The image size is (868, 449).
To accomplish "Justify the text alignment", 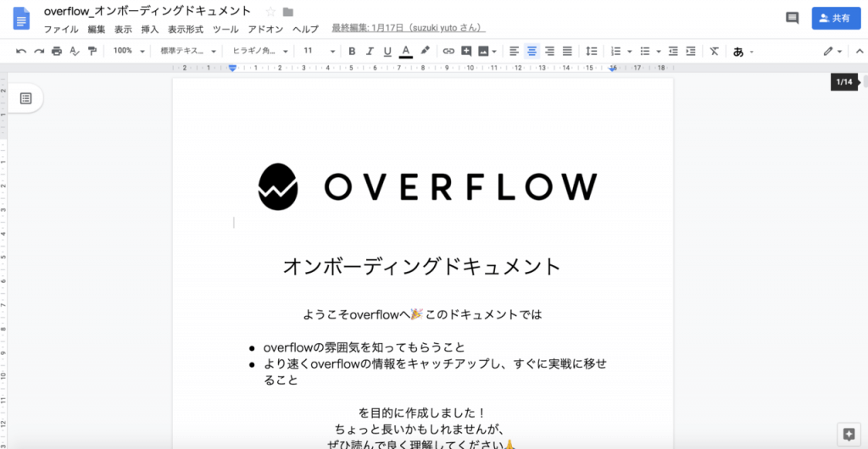I will 567,52.
